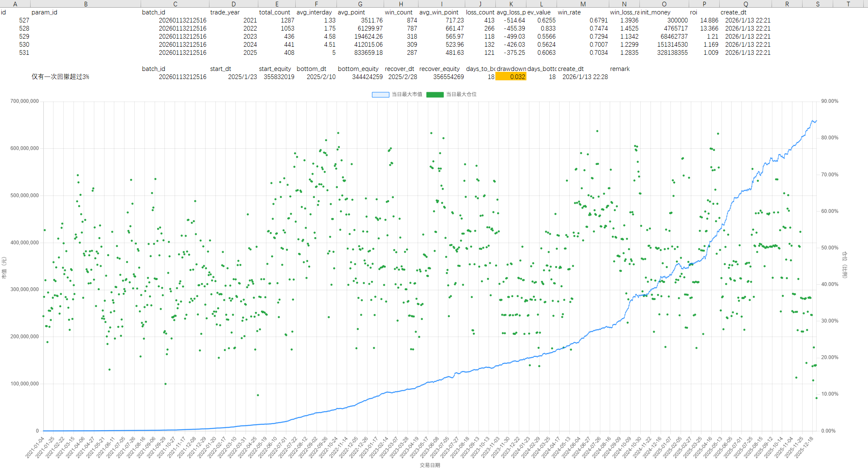Select the trade_year header cell
Image resolution: width=868 pixels, height=470 pixels.
225,12
